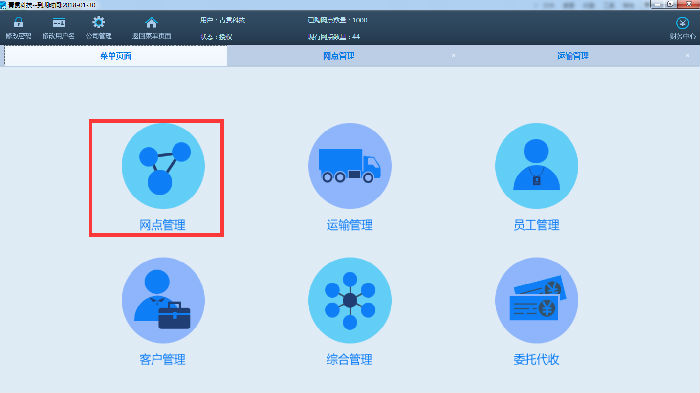This screenshot has height=393, width=700.
Task: Open 综合管理 hub network icon
Action: [350, 300]
